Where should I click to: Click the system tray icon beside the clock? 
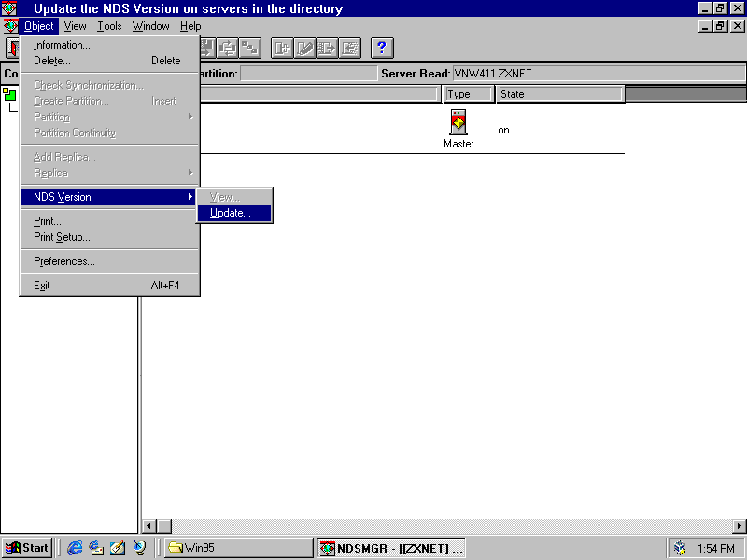point(680,548)
